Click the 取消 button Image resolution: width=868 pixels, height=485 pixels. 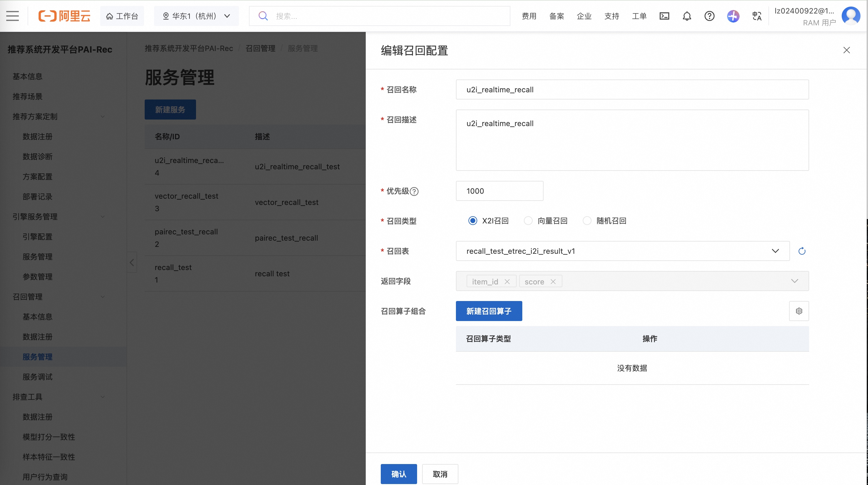coord(440,474)
